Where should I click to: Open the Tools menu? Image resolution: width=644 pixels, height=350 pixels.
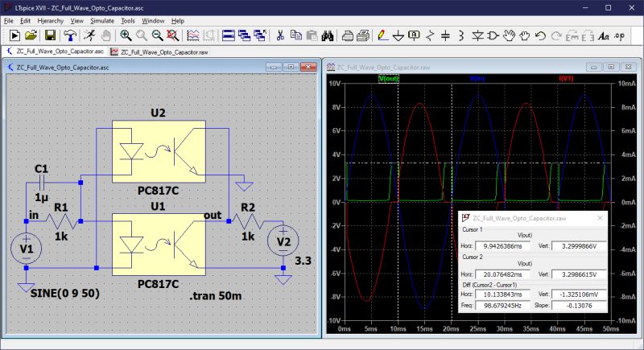128,20
